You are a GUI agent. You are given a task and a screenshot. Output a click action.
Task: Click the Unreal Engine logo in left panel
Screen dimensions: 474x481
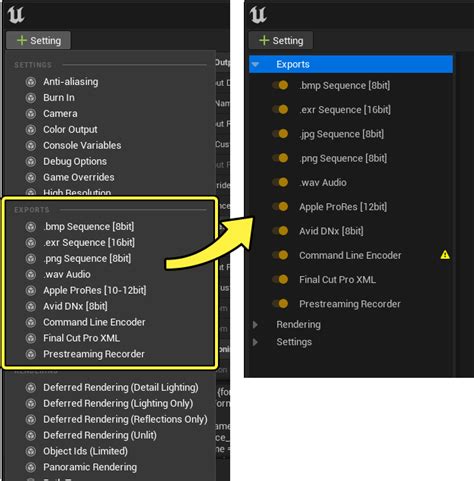16,15
